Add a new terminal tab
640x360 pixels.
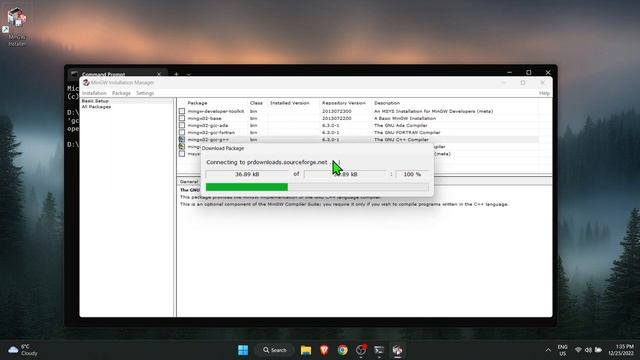176,74
